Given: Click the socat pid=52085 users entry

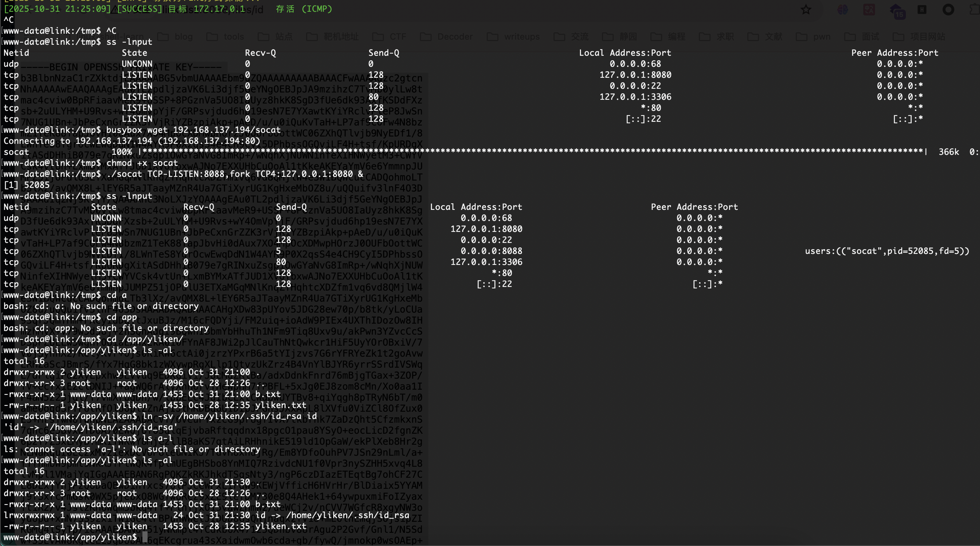Looking at the screenshot, I should [x=887, y=251].
